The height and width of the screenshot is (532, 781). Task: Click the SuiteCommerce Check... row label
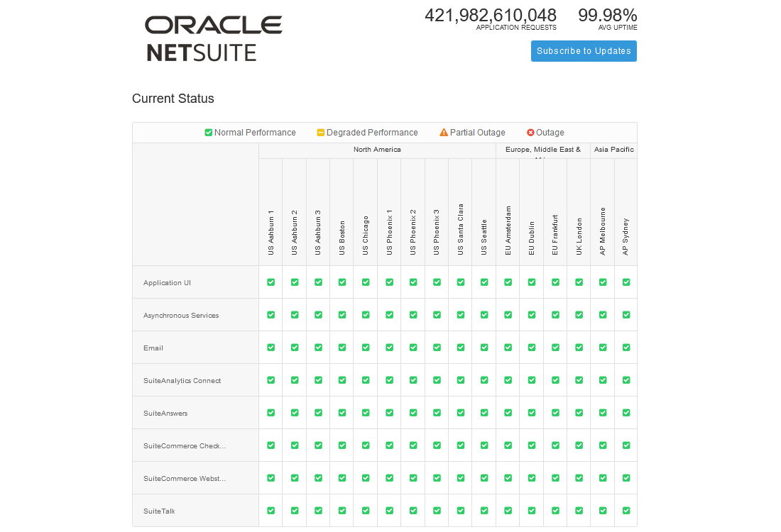185,445
